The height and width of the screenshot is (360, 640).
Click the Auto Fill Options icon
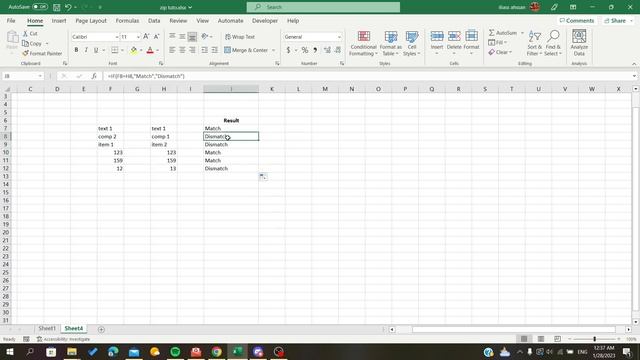tap(263, 176)
